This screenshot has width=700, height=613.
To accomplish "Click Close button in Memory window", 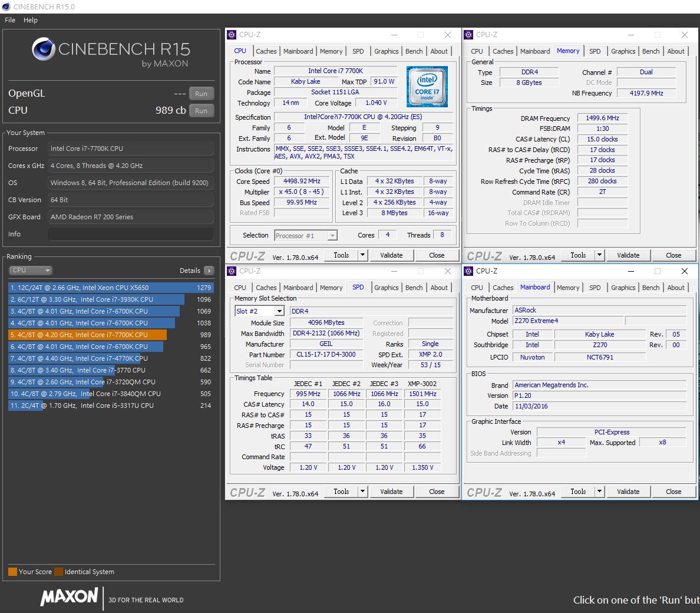I will [673, 255].
